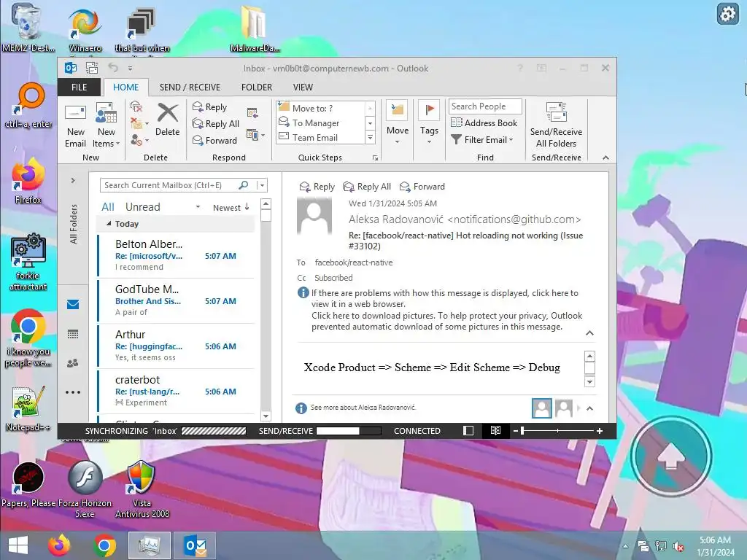Image resolution: width=747 pixels, height=560 pixels.
Task: Switch to the HOME tab
Action: [x=125, y=87]
